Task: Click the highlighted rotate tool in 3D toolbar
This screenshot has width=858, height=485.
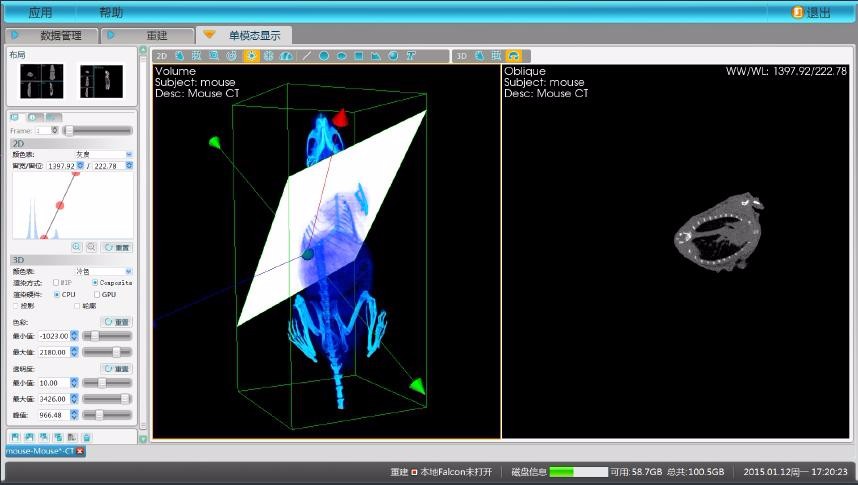Action: point(513,56)
